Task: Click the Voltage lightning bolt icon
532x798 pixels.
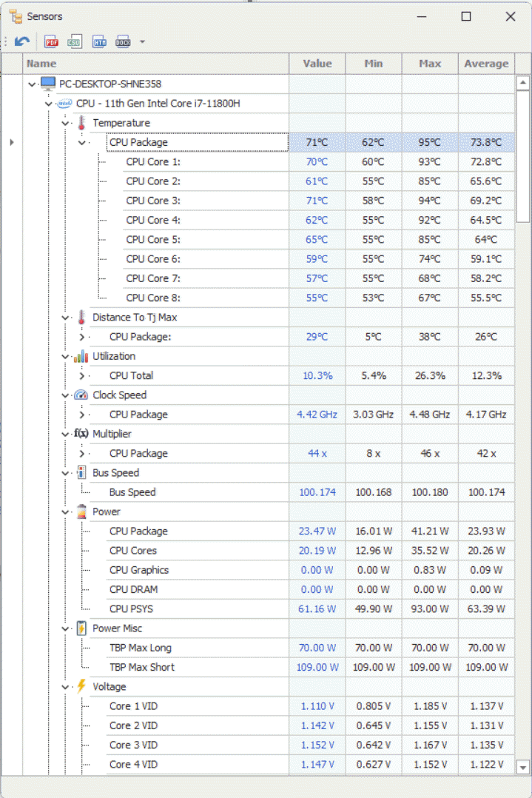Action: (x=81, y=687)
